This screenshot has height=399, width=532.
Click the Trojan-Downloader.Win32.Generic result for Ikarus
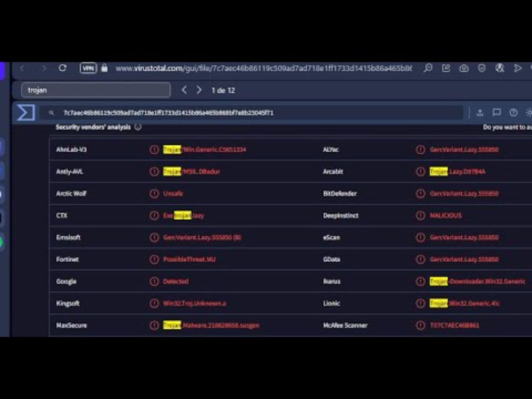point(477,281)
